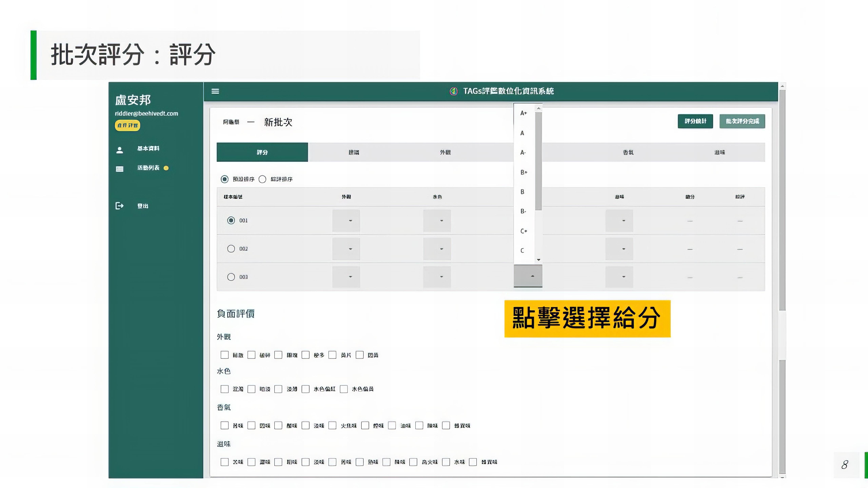The height and width of the screenshot is (488, 868).
Task: Click the 評分統計 button
Action: pos(695,121)
